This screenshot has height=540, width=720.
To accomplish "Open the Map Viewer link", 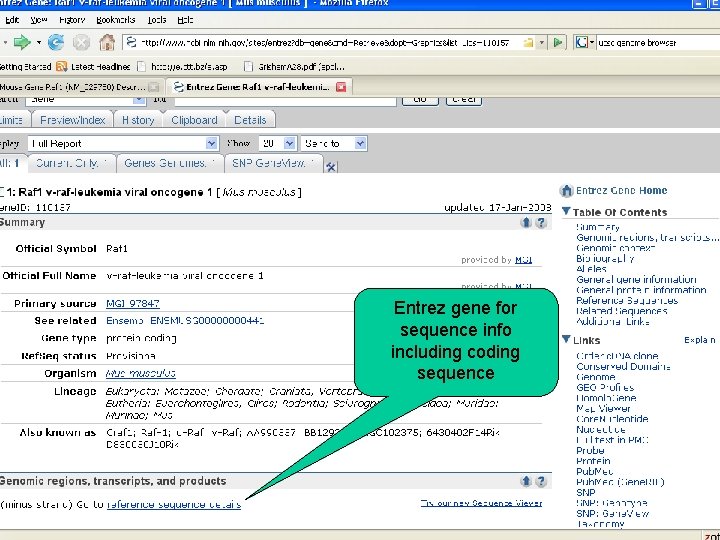I will point(603,409).
